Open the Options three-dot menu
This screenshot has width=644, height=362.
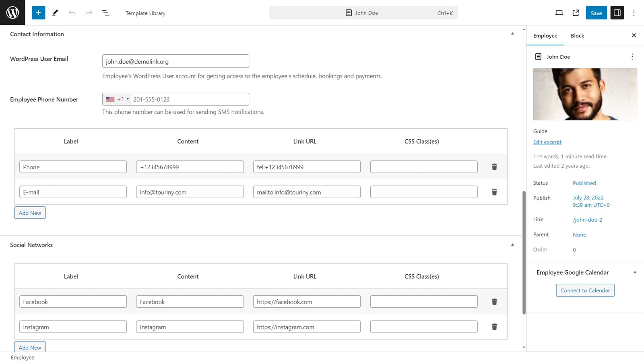coord(634,13)
